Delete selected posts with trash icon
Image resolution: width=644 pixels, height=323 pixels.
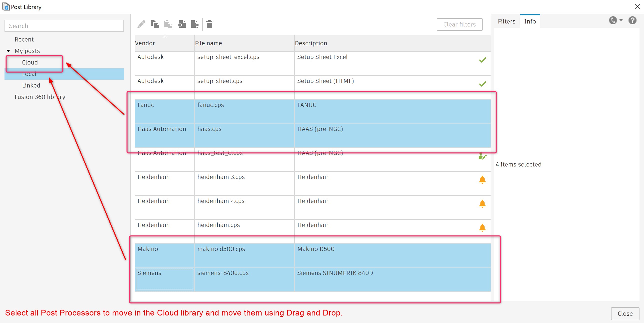[209, 24]
